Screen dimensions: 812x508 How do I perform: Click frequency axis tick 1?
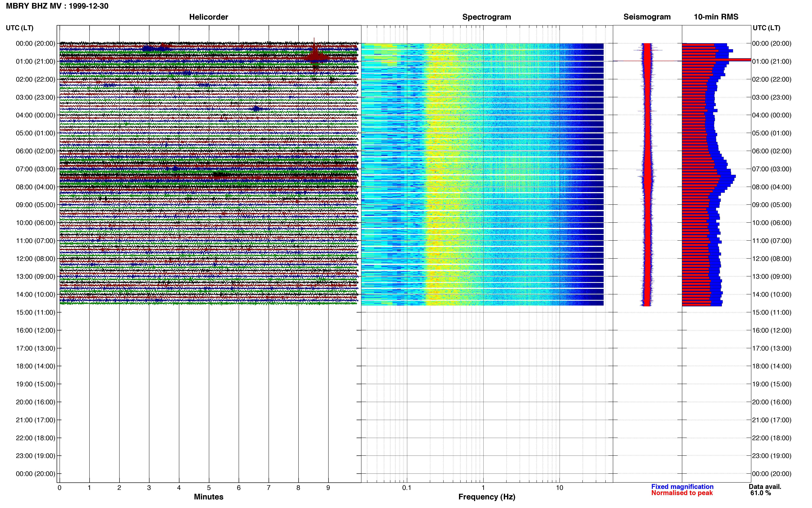tap(483, 488)
